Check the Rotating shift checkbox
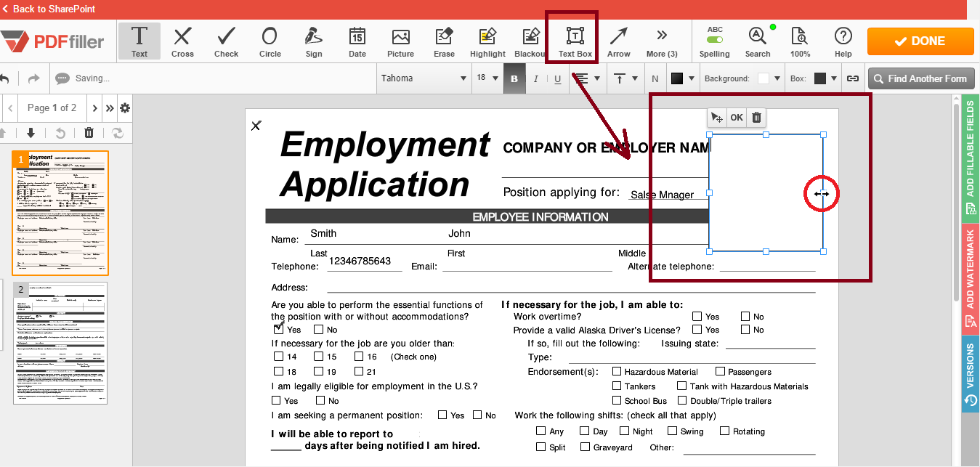This screenshot has height=467, width=980. (724, 431)
